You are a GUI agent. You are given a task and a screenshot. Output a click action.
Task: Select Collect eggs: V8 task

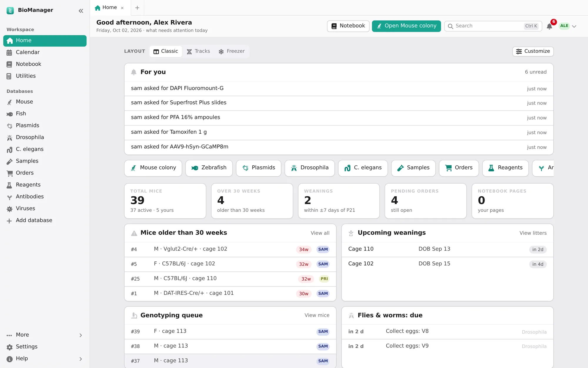coord(447,332)
